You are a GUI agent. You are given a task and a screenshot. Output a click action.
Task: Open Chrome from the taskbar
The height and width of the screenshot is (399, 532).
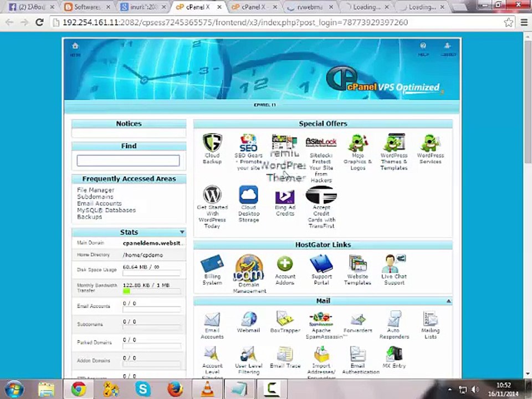coord(78,389)
